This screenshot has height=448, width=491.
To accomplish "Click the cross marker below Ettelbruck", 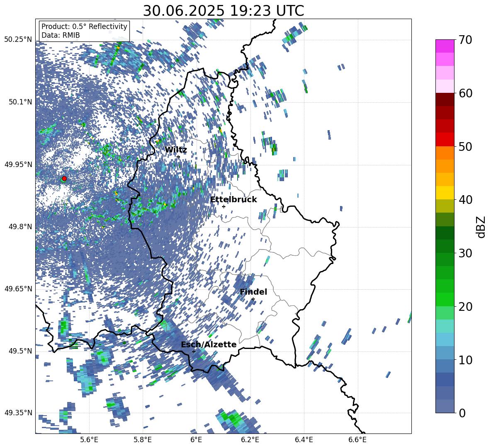I will [224, 206].
